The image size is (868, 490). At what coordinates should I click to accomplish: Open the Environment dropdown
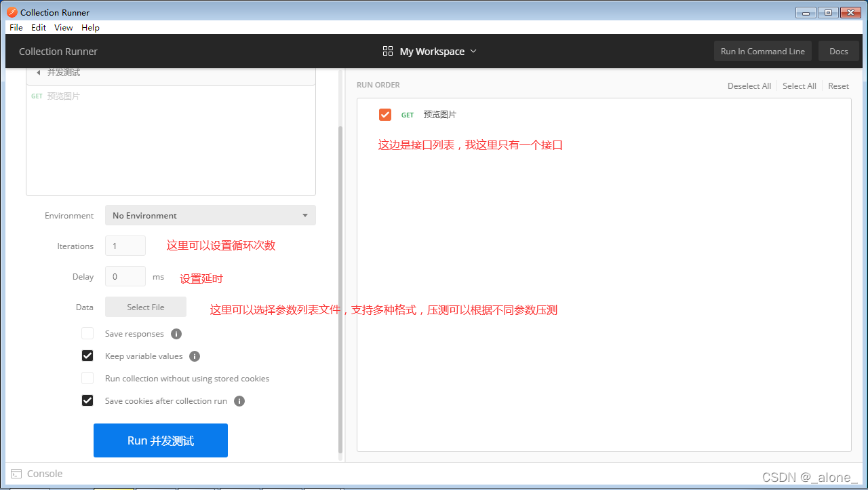210,215
